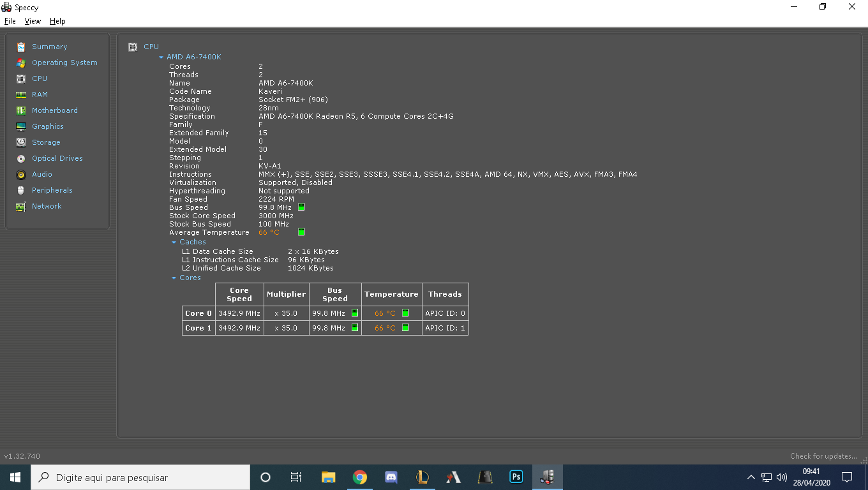The image size is (868, 490).
Task: Open the Help menu
Action: (x=57, y=21)
